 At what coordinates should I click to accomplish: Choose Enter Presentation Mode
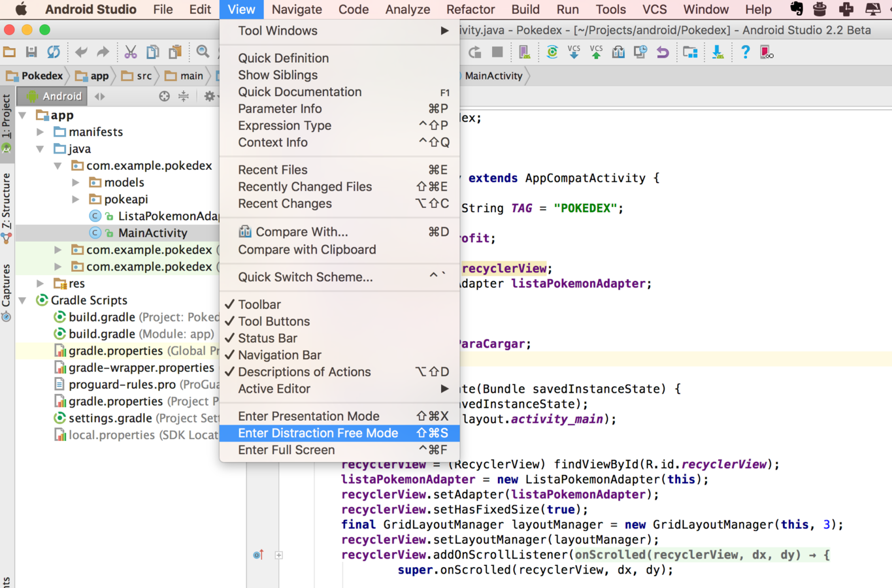tap(340, 416)
